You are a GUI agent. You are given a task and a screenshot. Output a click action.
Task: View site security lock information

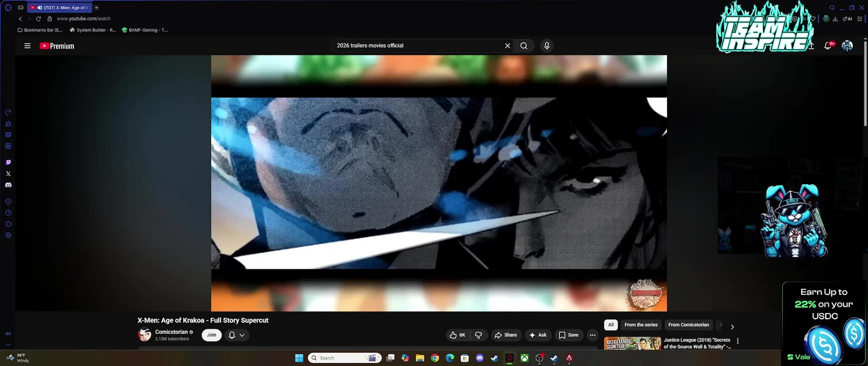click(49, 19)
